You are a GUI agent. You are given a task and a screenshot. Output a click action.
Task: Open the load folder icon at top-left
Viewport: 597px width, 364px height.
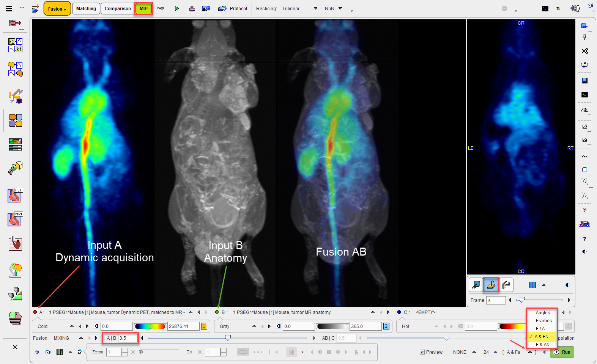pyautogui.click(x=35, y=8)
